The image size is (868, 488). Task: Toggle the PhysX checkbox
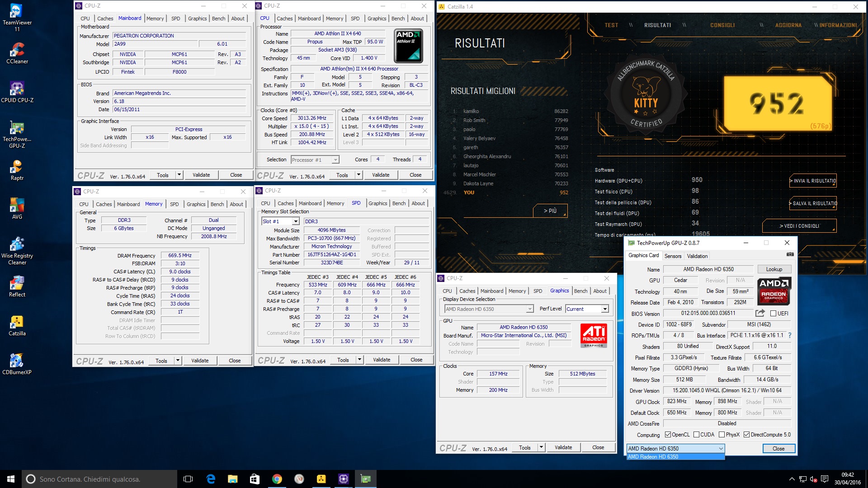point(722,435)
